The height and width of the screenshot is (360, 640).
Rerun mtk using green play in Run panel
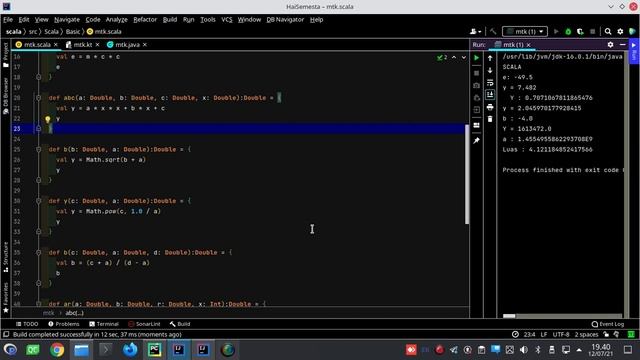tap(476, 58)
